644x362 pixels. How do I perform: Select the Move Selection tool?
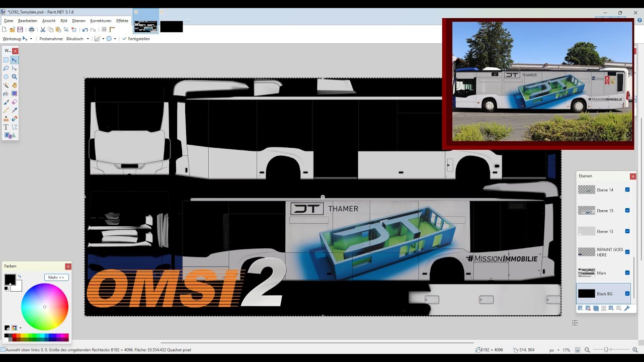pos(15,68)
